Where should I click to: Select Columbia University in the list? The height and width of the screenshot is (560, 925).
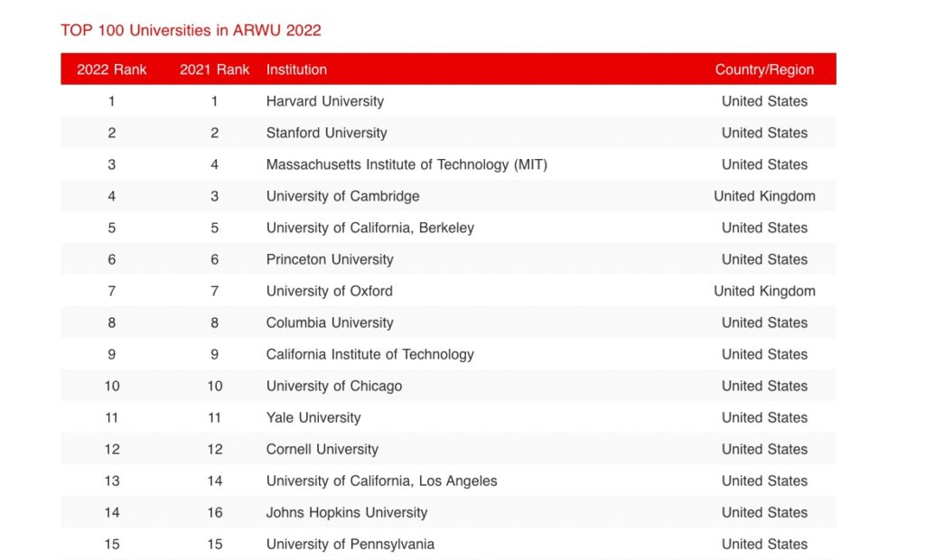point(330,322)
